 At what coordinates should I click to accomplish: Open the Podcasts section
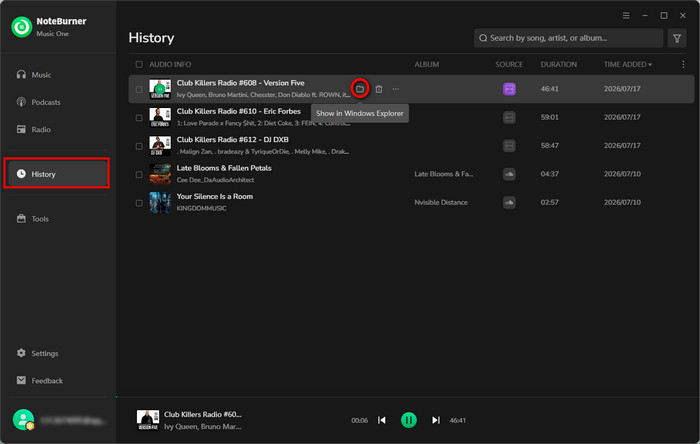coord(56,102)
